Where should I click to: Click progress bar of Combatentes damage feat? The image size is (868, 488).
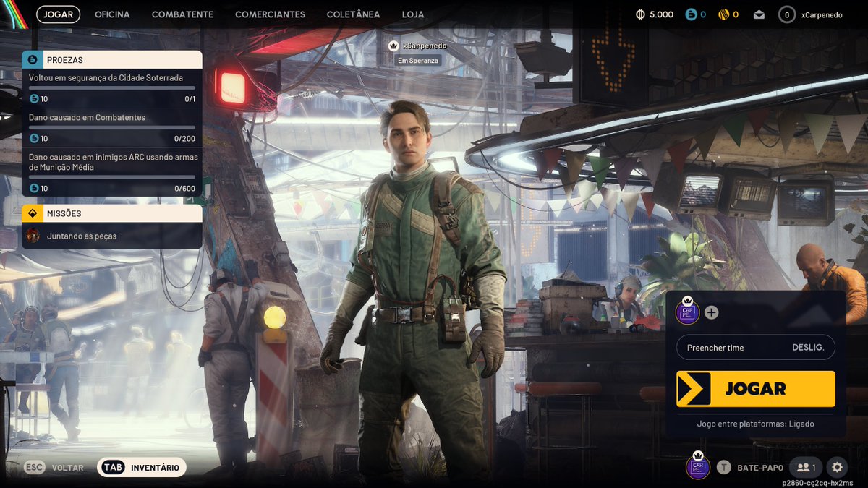(112, 127)
